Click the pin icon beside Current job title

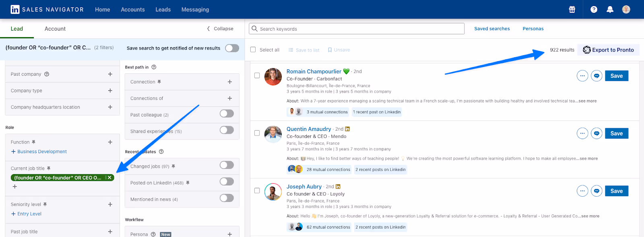point(49,168)
